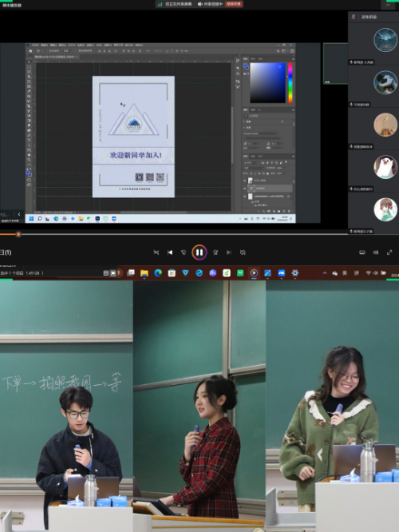Hide the selected text layer via its eye icon
This screenshot has width=399, height=532.
tap(245, 189)
